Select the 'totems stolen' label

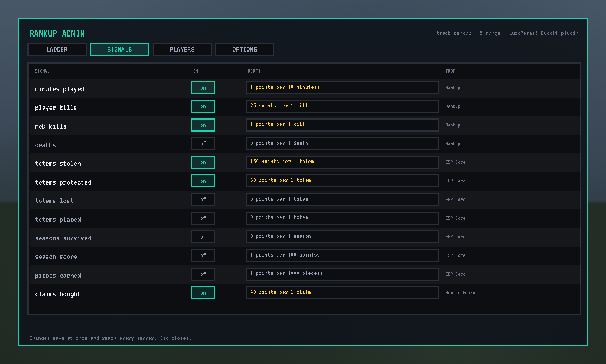click(x=58, y=164)
